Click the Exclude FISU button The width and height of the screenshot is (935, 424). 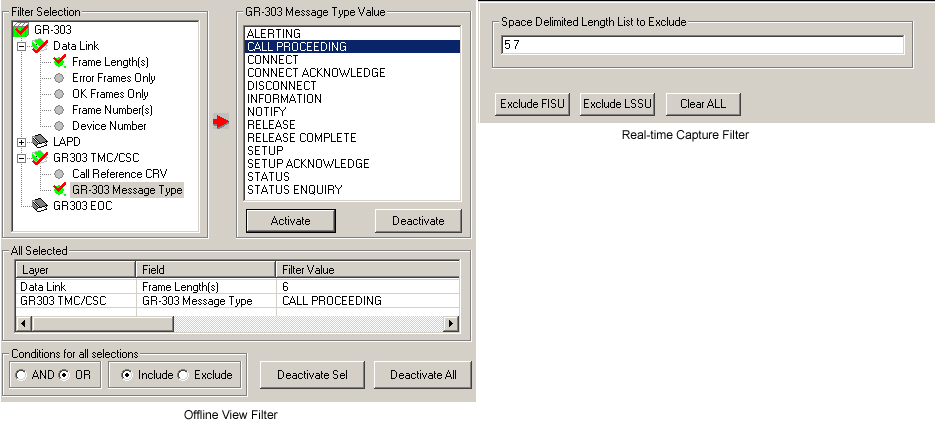532,104
